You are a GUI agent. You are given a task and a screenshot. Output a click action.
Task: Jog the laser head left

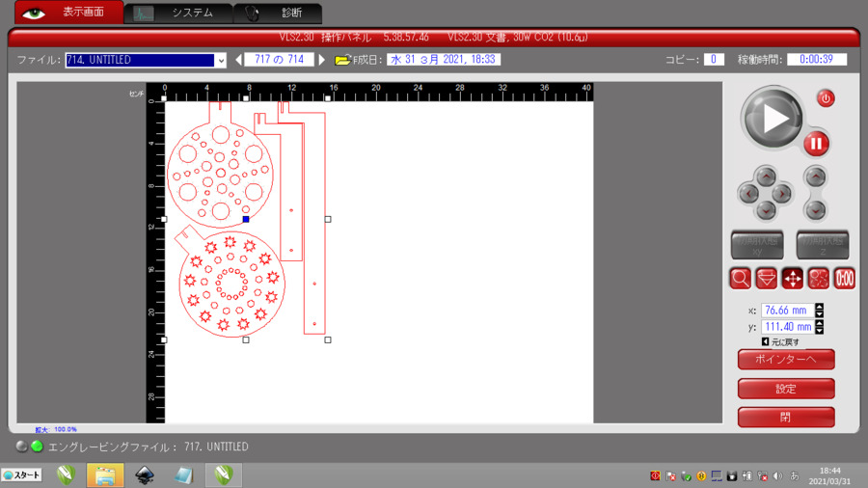[749, 194]
